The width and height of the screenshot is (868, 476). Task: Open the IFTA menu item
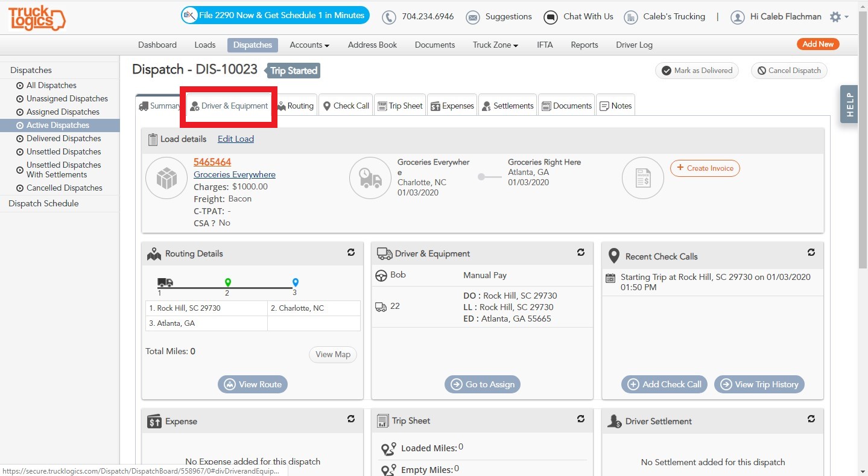(x=545, y=45)
